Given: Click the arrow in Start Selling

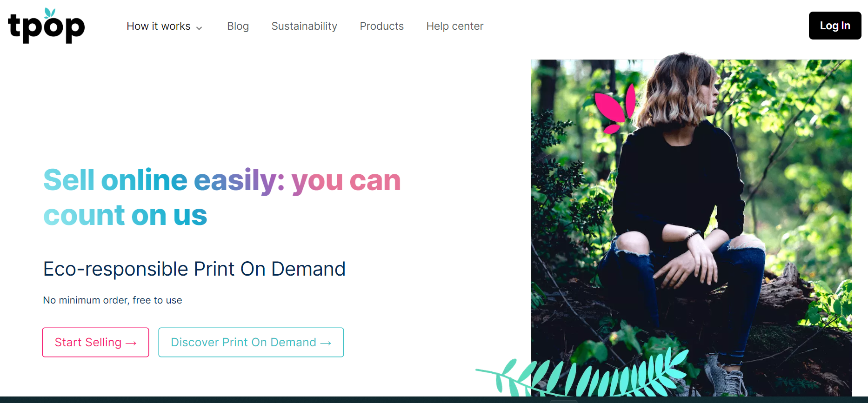Looking at the screenshot, I should point(131,343).
